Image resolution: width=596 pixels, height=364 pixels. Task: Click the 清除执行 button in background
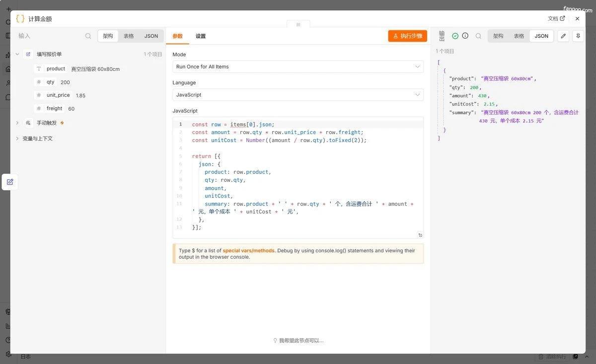tap(552, 357)
